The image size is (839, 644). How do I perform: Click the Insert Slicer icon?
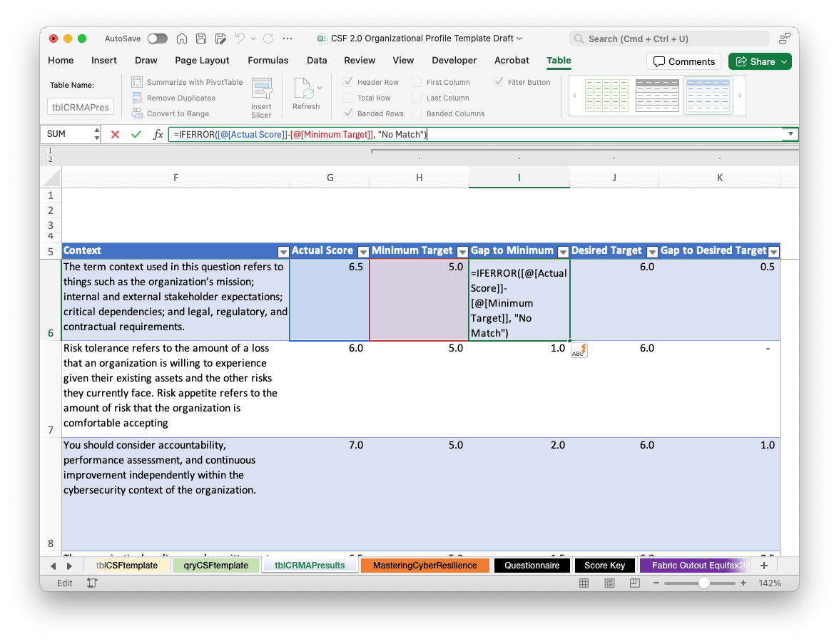[262, 88]
